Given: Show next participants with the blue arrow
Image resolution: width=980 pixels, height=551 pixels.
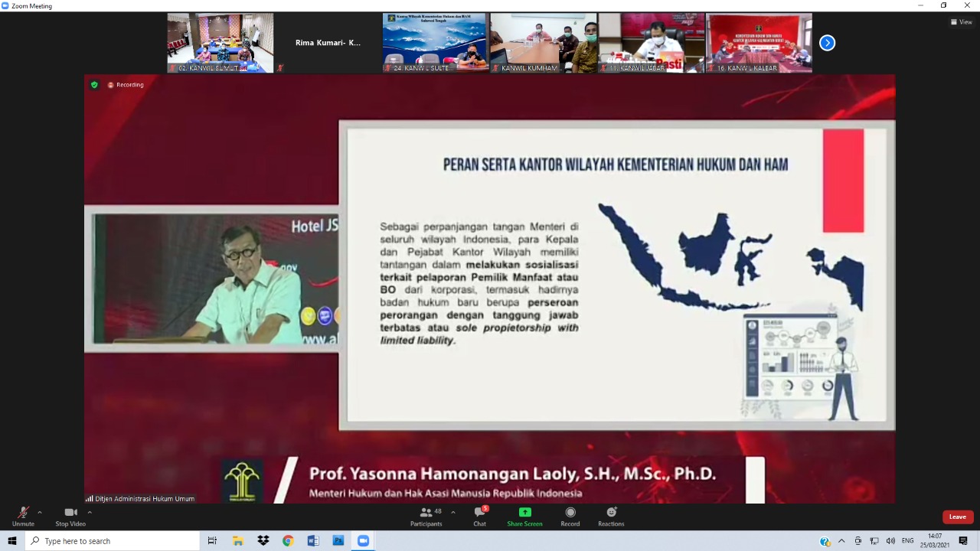Looking at the screenshot, I should pyautogui.click(x=827, y=43).
